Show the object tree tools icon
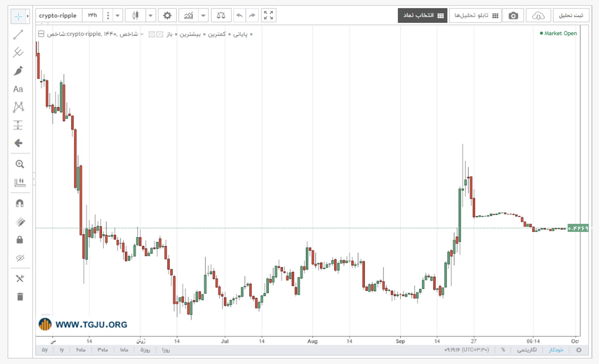Viewport: 599px width, 364px height. pyautogui.click(x=20, y=278)
